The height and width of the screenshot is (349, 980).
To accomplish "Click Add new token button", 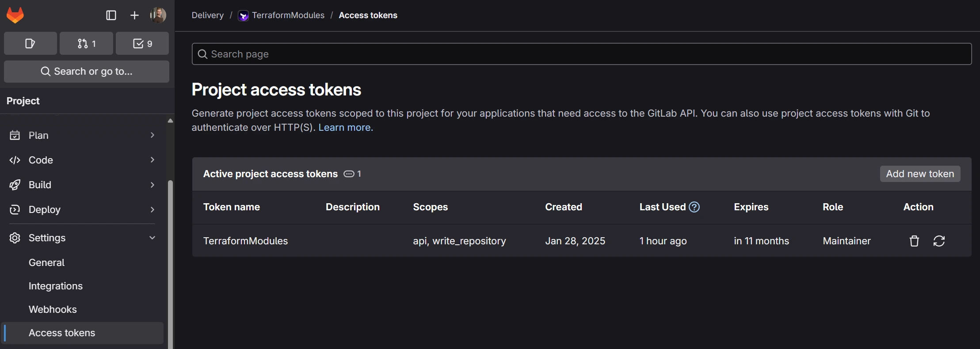I will pos(920,174).
